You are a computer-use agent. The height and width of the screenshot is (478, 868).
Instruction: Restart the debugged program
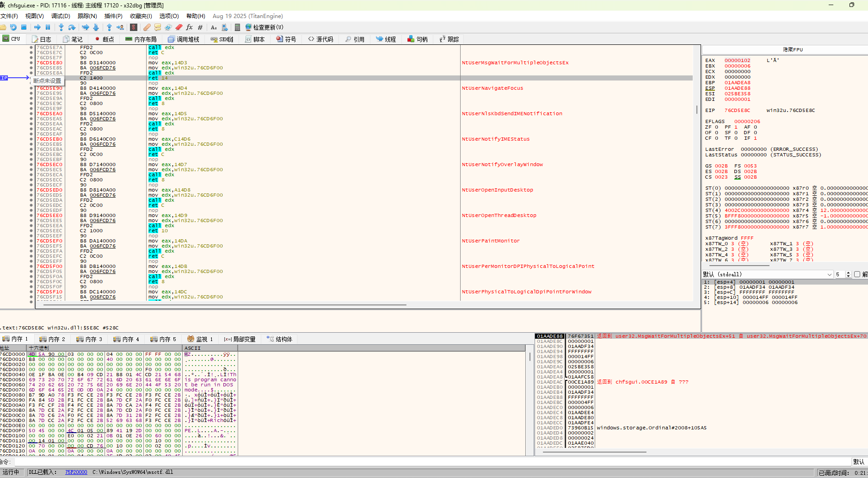click(13, 27)
